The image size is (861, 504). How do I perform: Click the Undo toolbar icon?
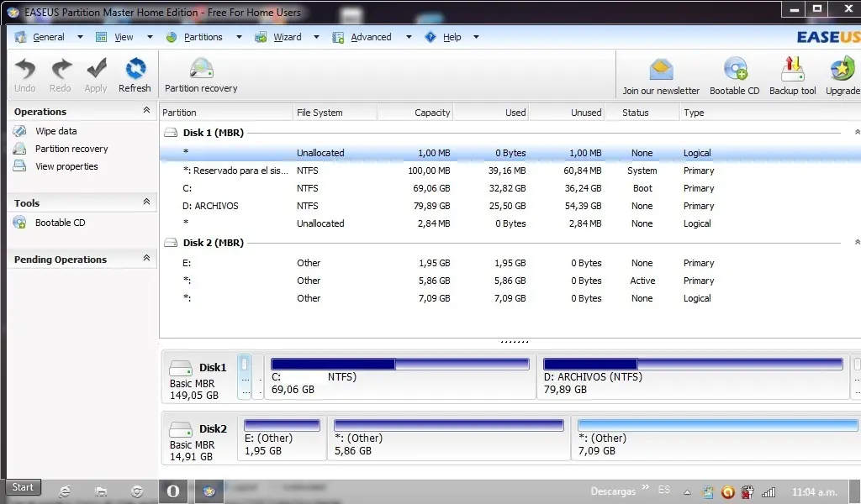(25, 69)
